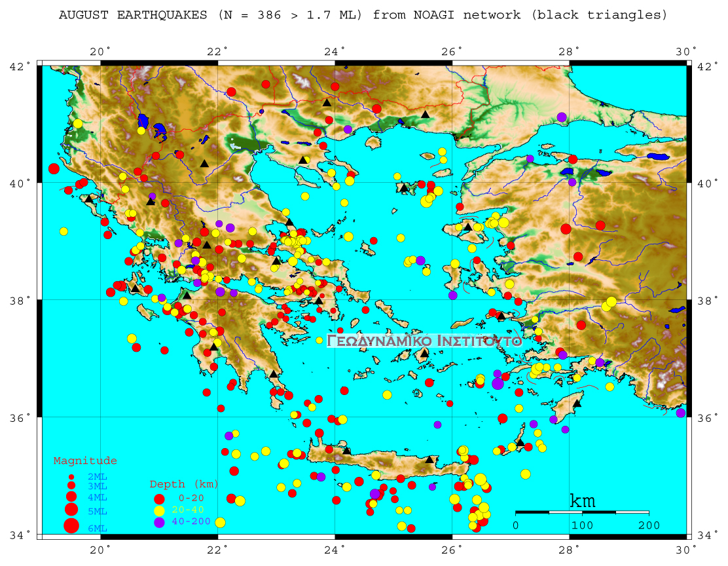This screenshot has width=728, height=566.
Task: Click the purple circle at the map's eastern edge
Action: pos(681,413)
